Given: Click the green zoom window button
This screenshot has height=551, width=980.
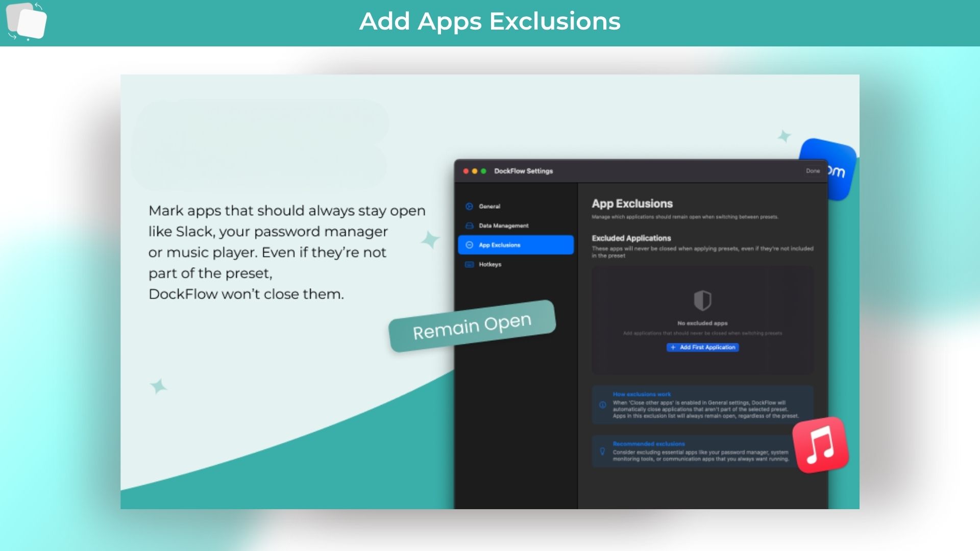Looking at the screenshot, I should click(483, 171).
